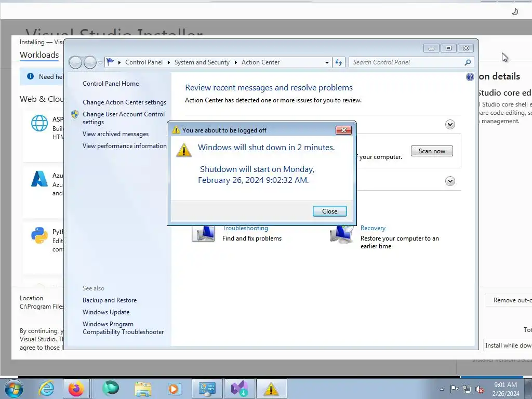Click the ASP.NET globe workload icon

[x=39, y=123]
